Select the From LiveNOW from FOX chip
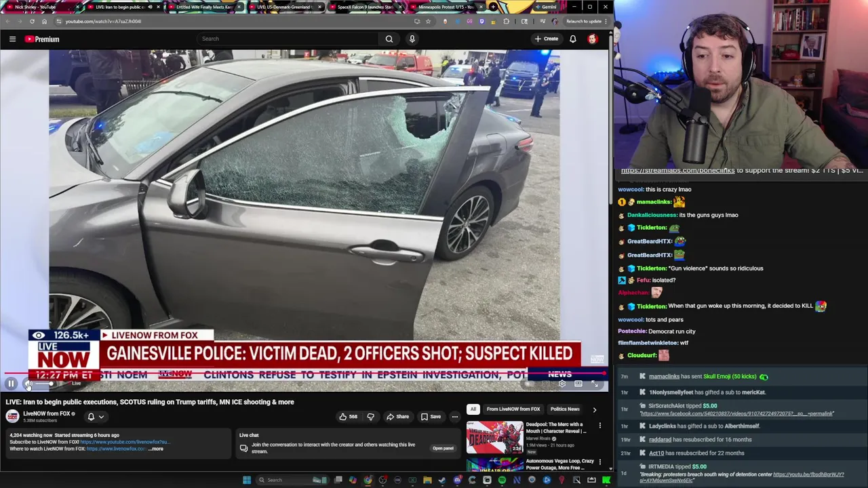The height and width of the screenshot is (488, 868). pyautogui.click(x=513, y=409)
